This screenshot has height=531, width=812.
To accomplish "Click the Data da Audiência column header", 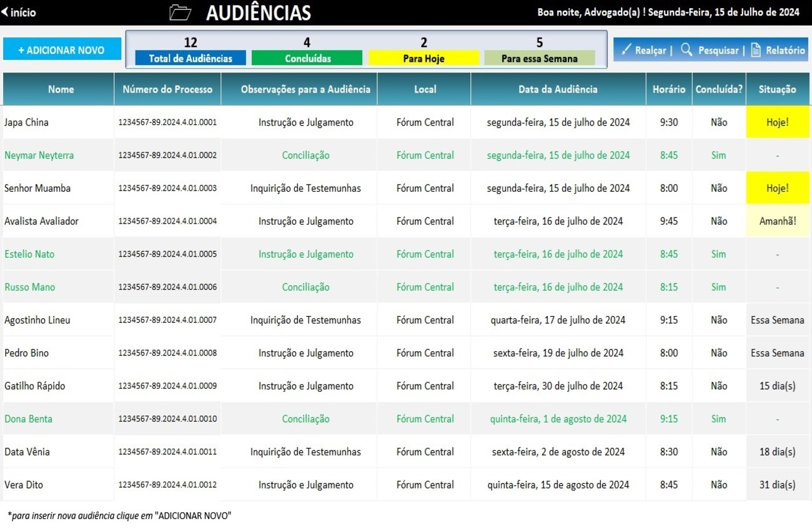I will tap(558, 89).
